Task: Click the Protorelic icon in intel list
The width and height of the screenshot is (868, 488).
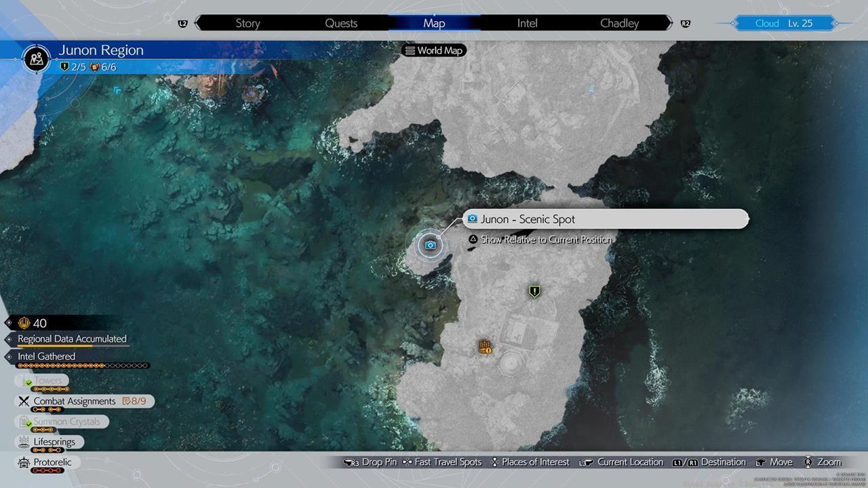Action: pos(24,462)
